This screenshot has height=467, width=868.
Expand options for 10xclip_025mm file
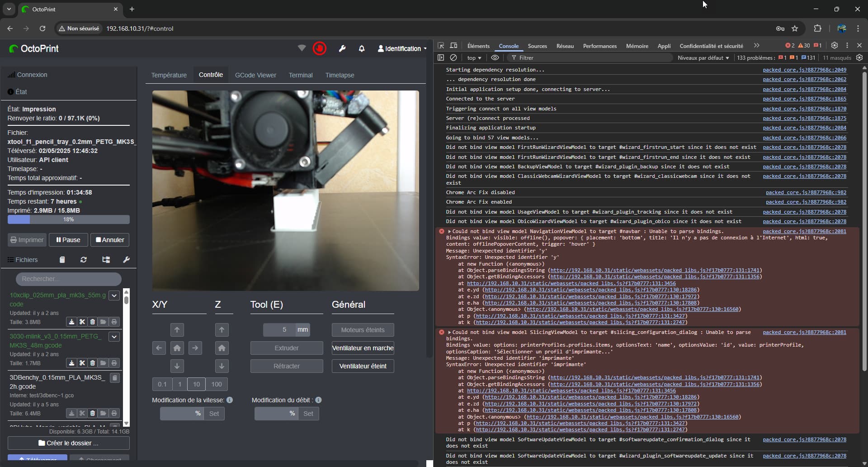pyautogui.click(x=114, y=295)
